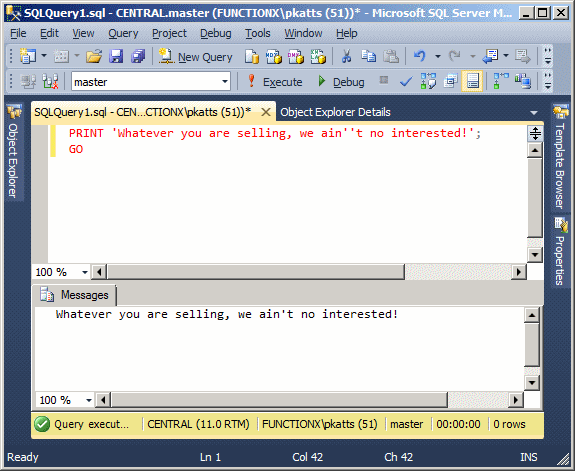Click the Copy icon in toolbar
The image size is (575, 471).
[x=368, y=56]
